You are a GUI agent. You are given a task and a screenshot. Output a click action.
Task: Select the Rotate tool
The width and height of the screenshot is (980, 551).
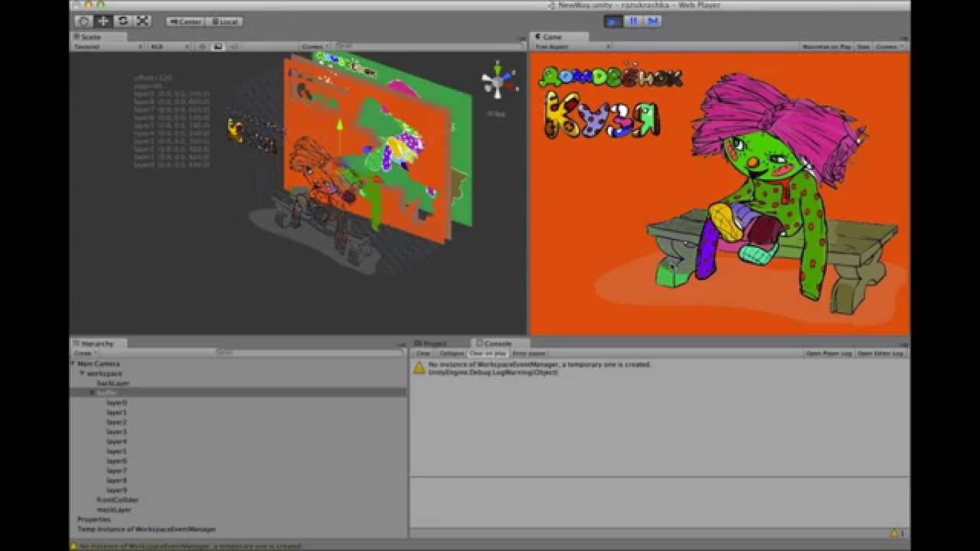[122, 21]
